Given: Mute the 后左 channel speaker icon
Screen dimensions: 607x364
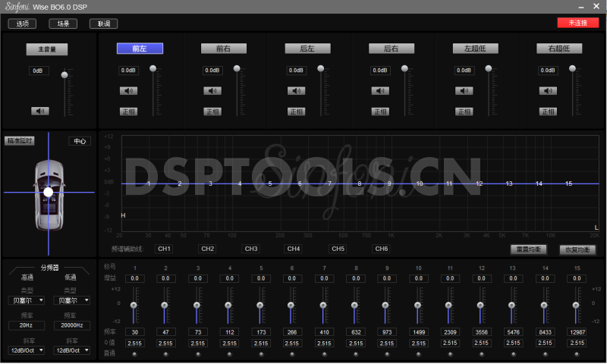Looking at the screenshot, I should (296, 91).
